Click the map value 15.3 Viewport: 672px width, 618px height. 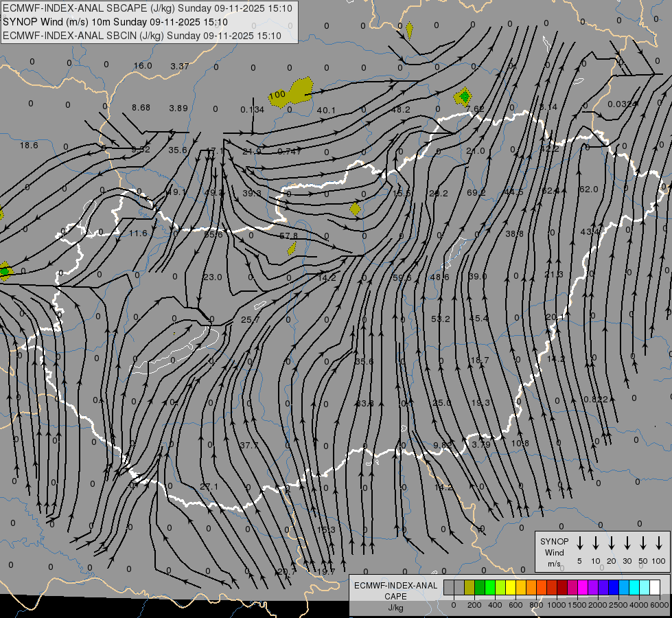[326, 529]
